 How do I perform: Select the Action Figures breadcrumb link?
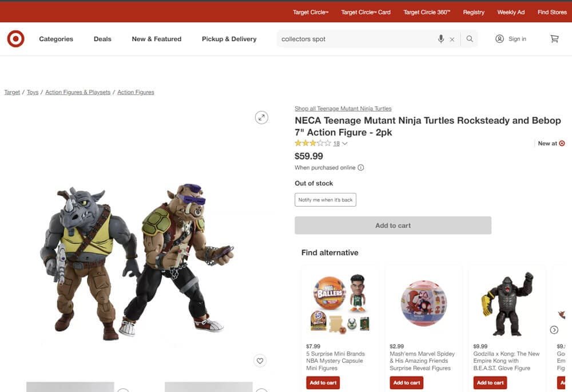[x=136, y=92]
